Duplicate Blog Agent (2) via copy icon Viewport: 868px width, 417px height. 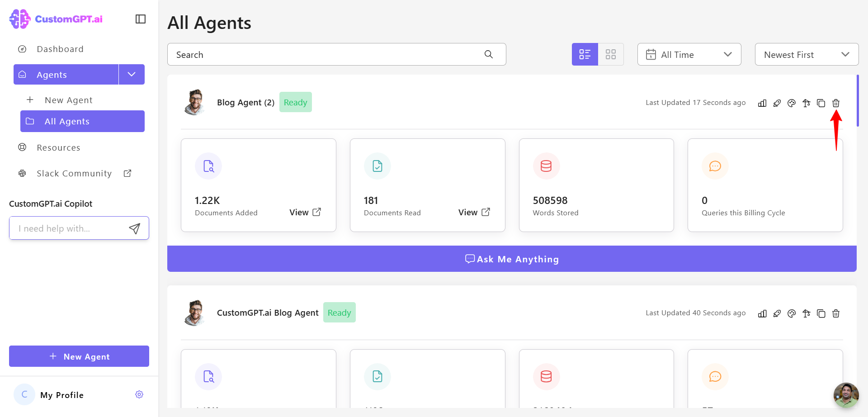[821, 103]
